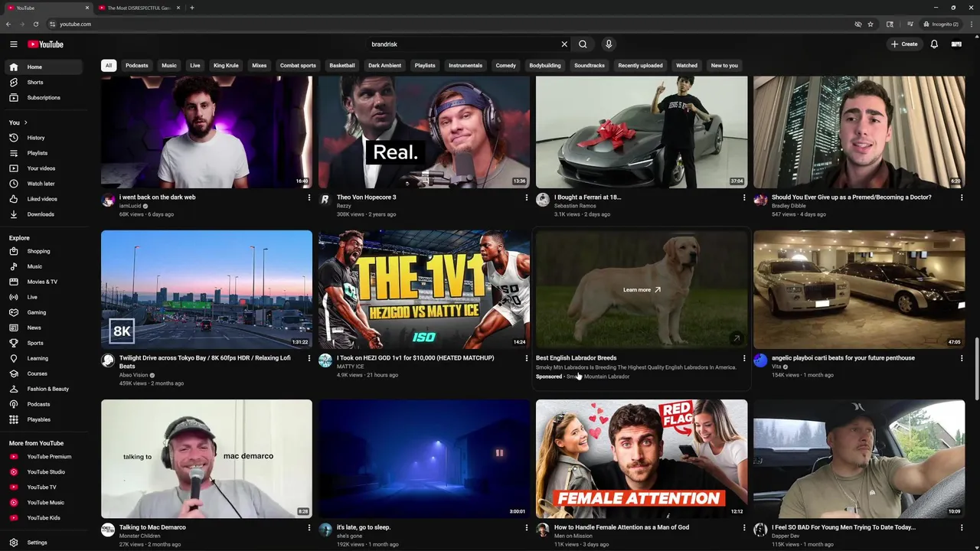Image resolution: width=980 pixels, height=551 pixels.
Task: Open options for 'I Bought a Ferrari at 18'
Action: (x=744, y=197)
